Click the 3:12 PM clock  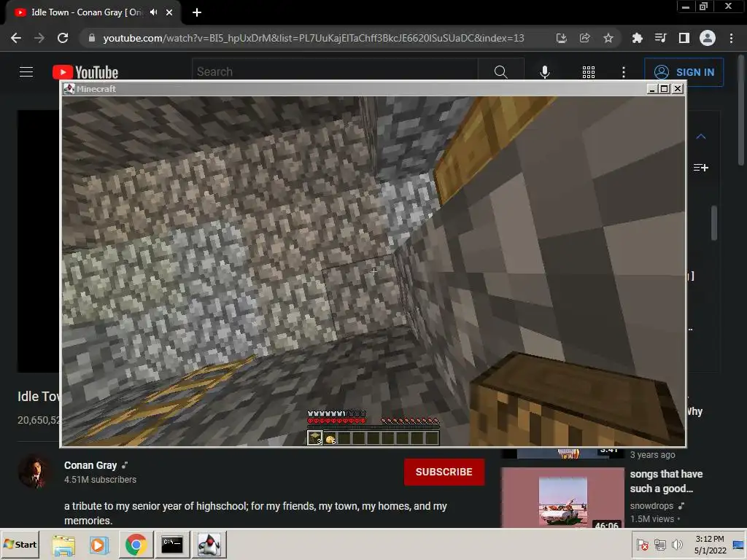point(709,539)
